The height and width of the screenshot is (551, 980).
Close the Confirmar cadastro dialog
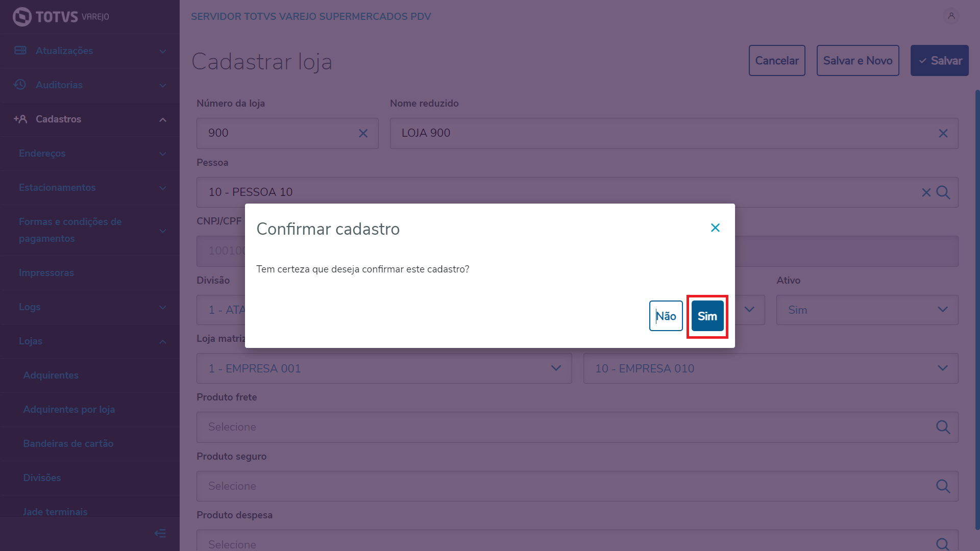715,228
